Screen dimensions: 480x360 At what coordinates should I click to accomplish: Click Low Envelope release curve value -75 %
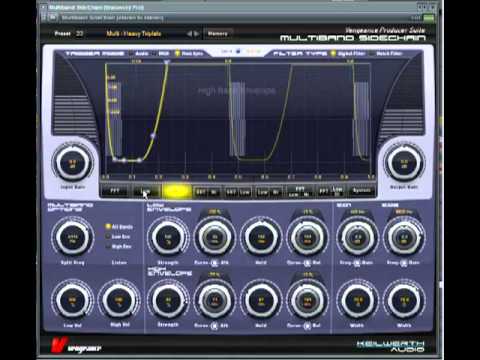point(307,212)
